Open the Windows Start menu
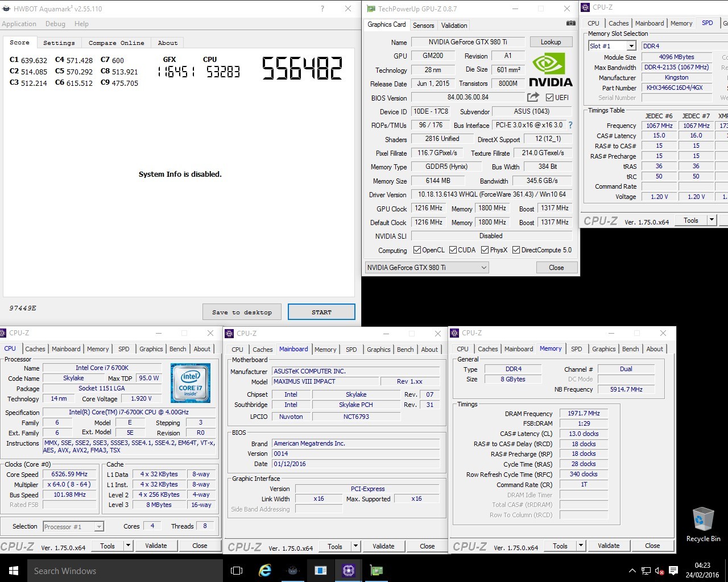The width and height of the screenshot is (728, 582). coord(14,571)
